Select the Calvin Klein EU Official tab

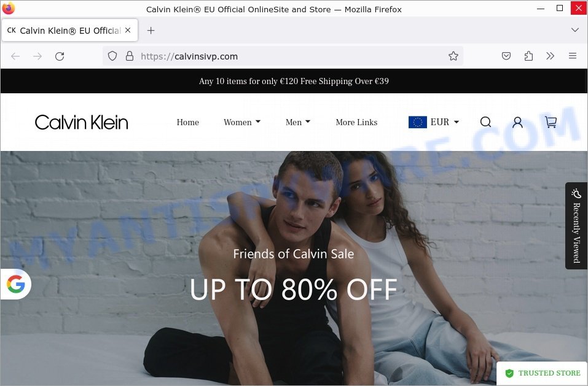click(x=70, y=30)
